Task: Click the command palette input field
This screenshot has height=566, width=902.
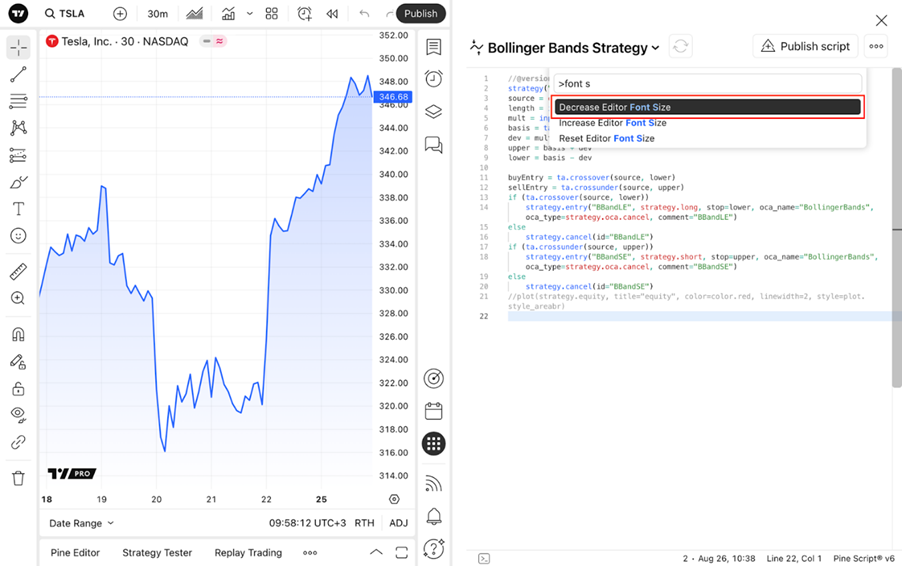Action: tap(708, 83)
